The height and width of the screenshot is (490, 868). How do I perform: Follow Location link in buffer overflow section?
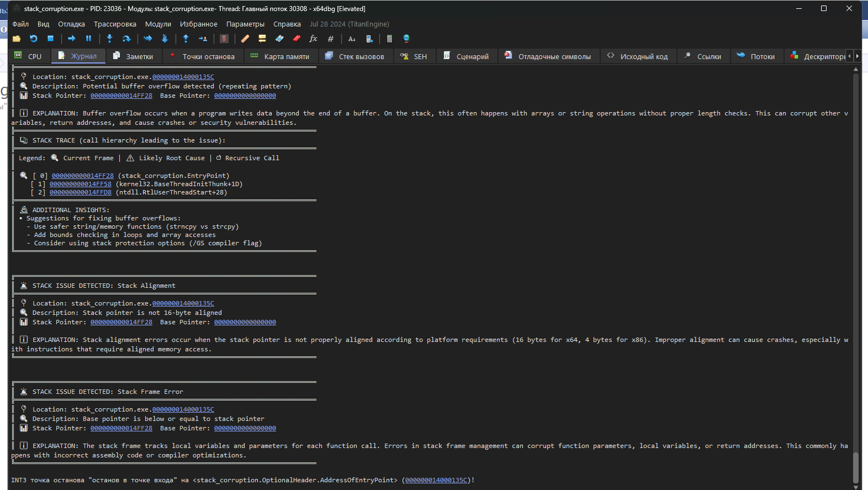[x=183, y=77]
